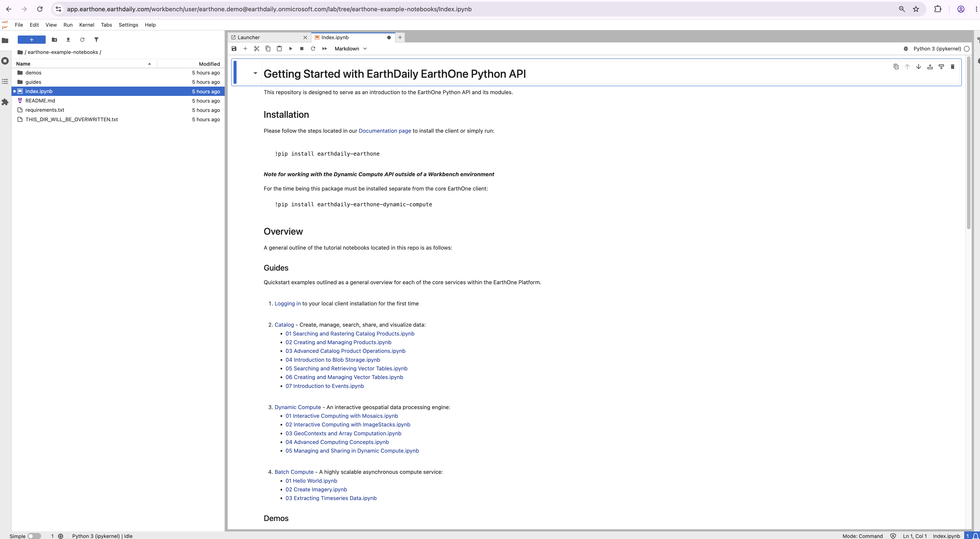Select requirements.txt in the file list

pos(118,110)
